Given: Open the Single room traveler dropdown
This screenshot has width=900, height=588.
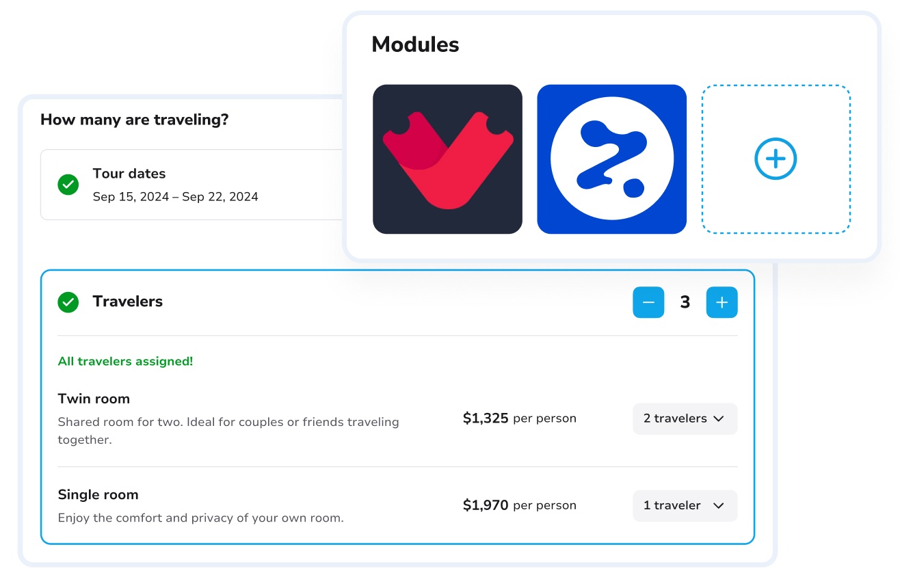Looking at the screenshot, I should tap(685, 506).
